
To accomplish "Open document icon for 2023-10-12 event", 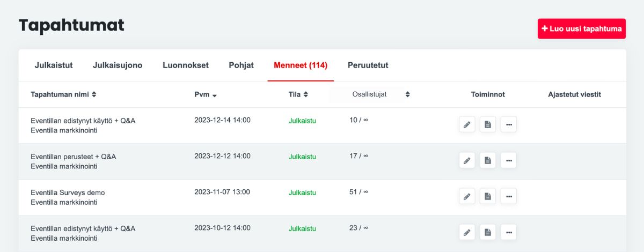I will (488, 232).
